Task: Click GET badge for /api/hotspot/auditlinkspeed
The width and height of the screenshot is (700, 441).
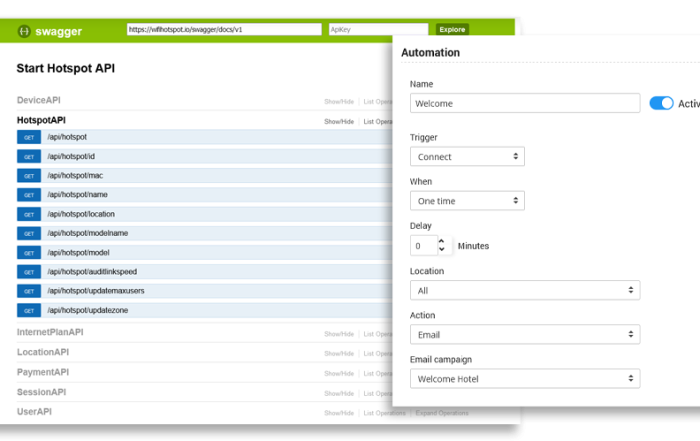Action: [x=29, y=272]
